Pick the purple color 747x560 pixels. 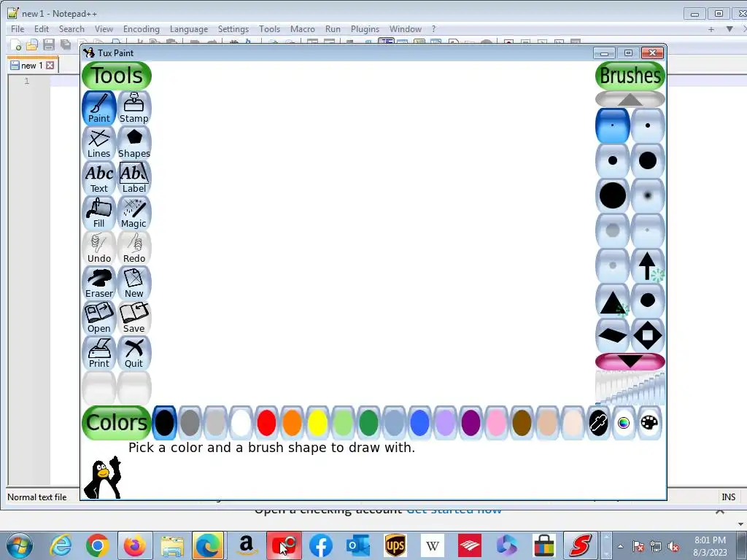471,423
